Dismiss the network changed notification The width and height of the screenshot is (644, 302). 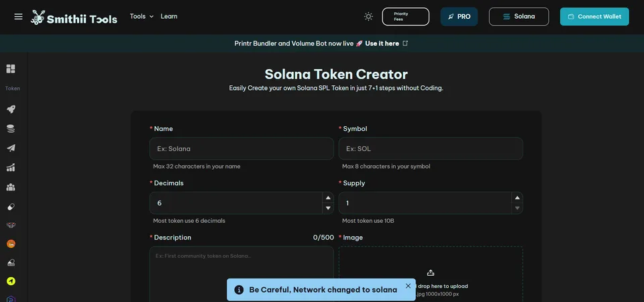click(x=408, y=286)
